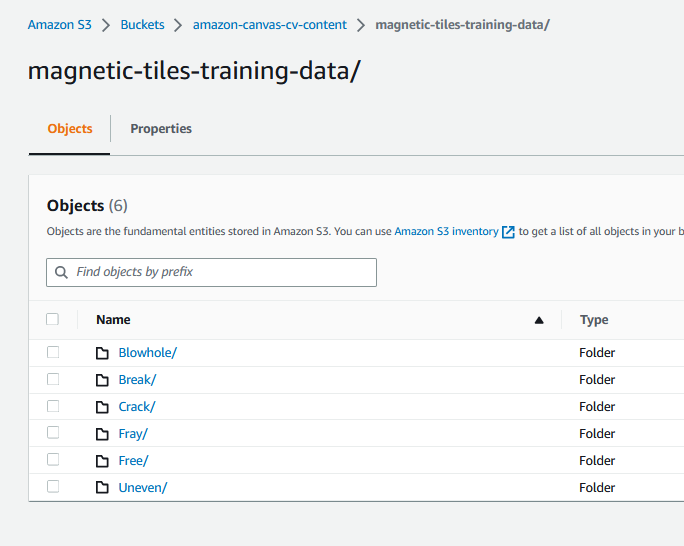Click the external link icon beside S3 inventory
The image size is (684, 546).
click(x=508, y=232)
